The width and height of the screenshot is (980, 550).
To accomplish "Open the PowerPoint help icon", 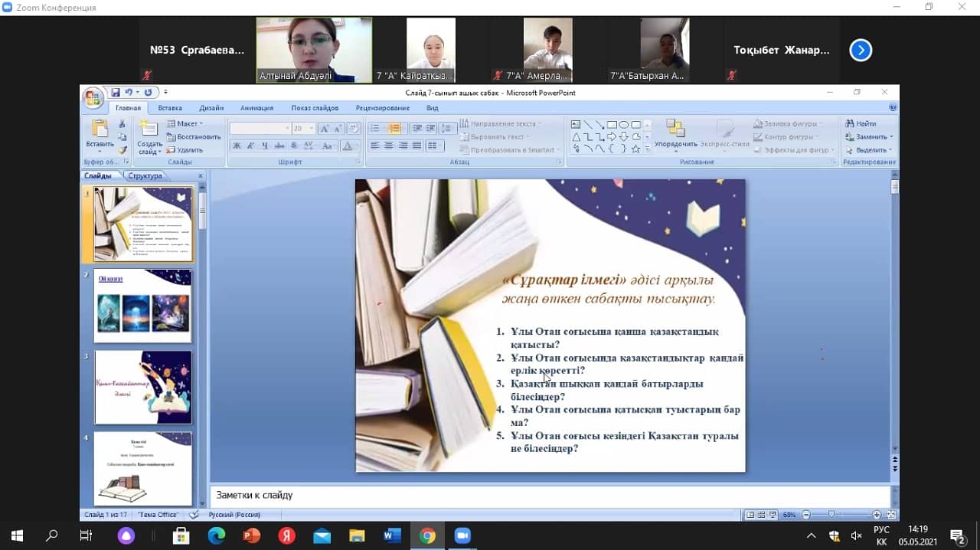I will point(892,108).
